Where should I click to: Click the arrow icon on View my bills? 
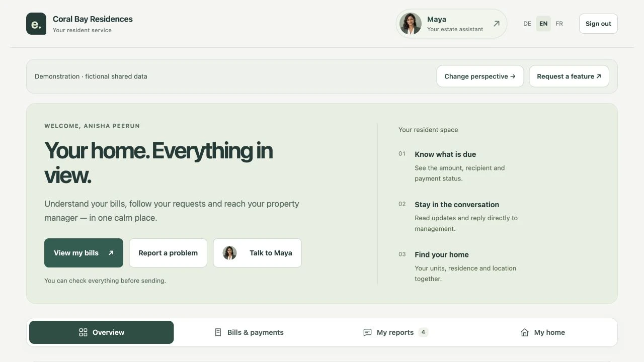(x=111, y=253)
